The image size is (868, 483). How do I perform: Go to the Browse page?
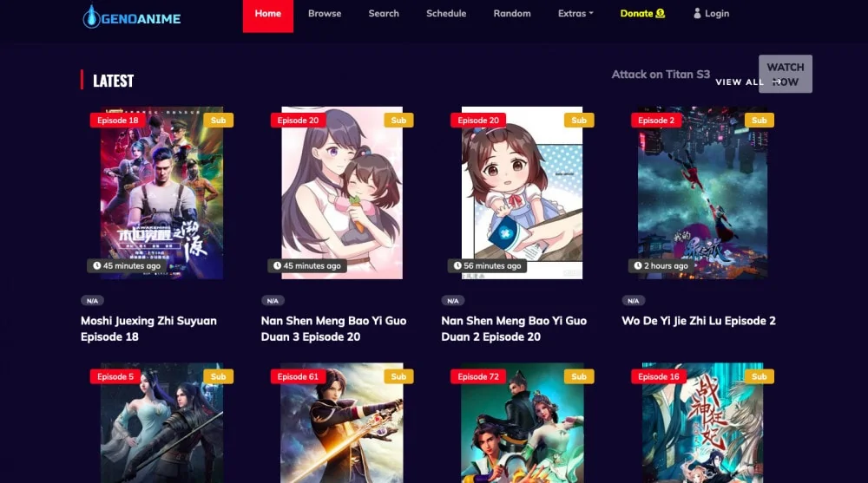coord(325,13)
